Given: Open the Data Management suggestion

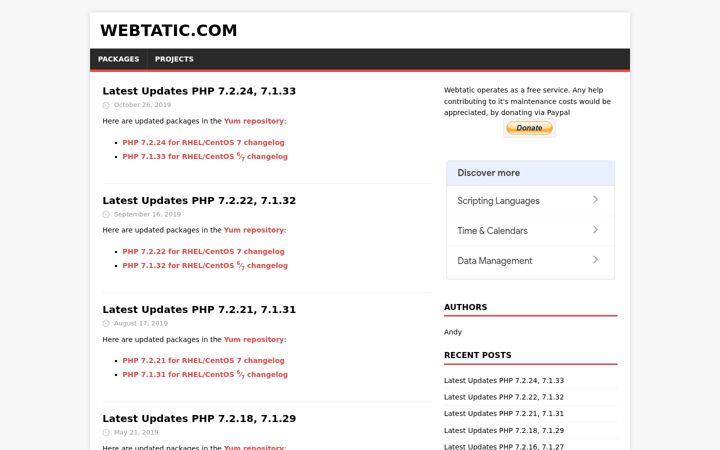Looking at the screenshot, I should pyautogui.click(x=530, y=261).
